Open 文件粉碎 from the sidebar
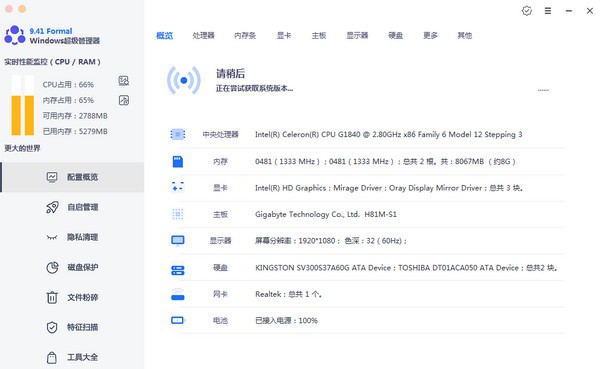Image resolution: width=600 pixels, height=369 pixels. click(x=72, y=297)
